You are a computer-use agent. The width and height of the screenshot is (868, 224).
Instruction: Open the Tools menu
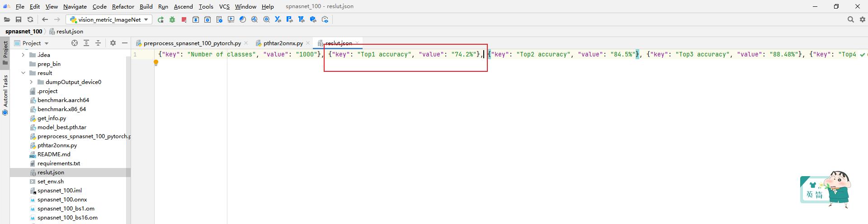[206, 6]
